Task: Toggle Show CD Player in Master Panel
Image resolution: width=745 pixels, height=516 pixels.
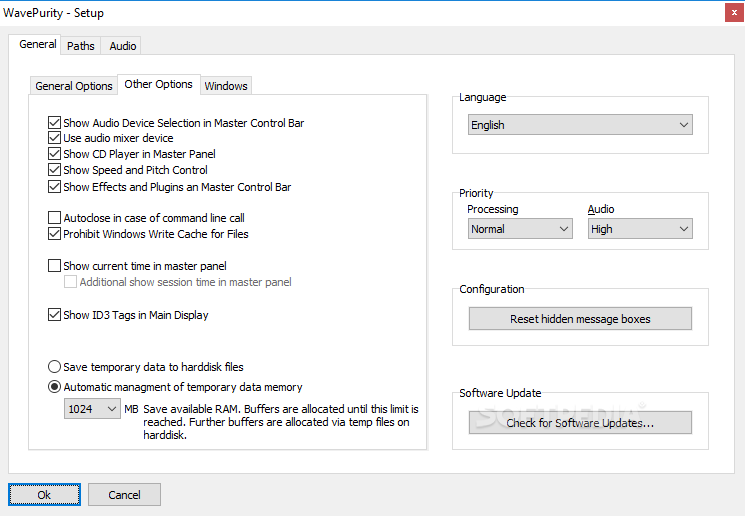Action: [x=55, y=154]
